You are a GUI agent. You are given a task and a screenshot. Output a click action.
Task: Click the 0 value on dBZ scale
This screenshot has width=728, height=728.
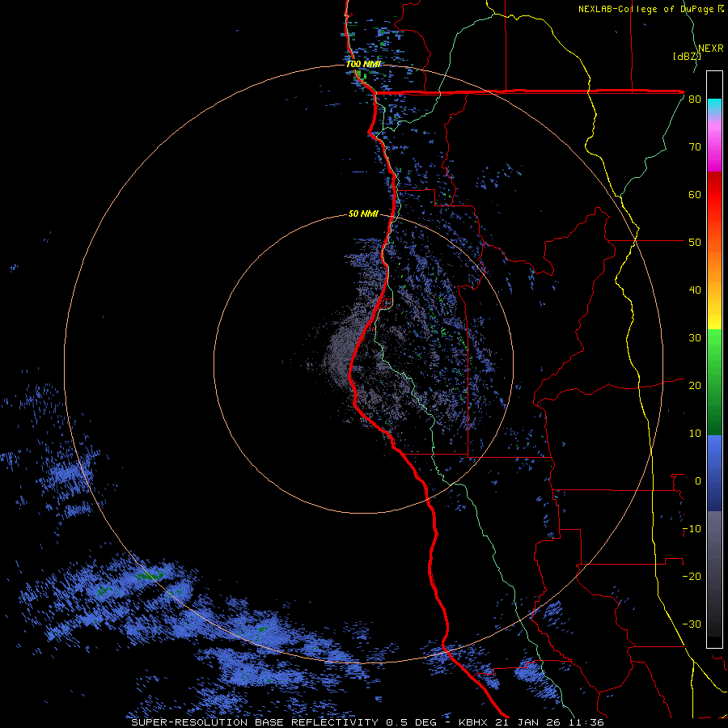pos(698,481)
